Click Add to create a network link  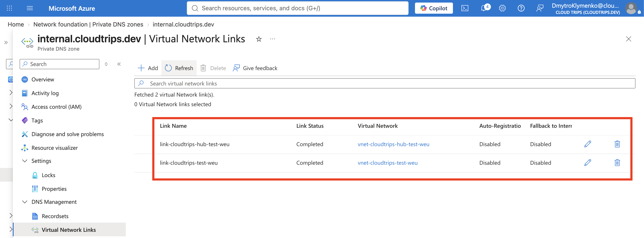click(148, 68)
